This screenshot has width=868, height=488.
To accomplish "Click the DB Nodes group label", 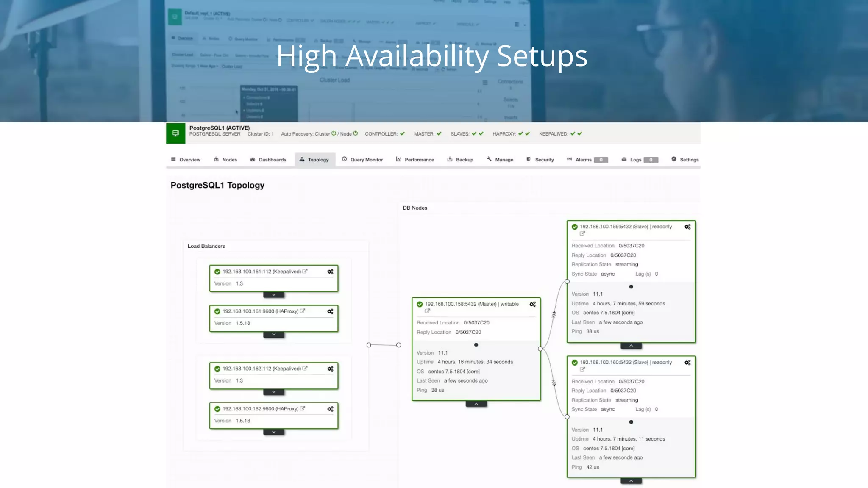I will [x=415, y=208].
